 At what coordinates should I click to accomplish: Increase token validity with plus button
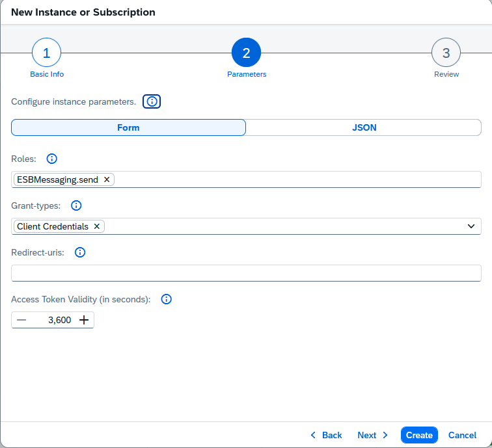pyautogui.click(x=84, y=320)
